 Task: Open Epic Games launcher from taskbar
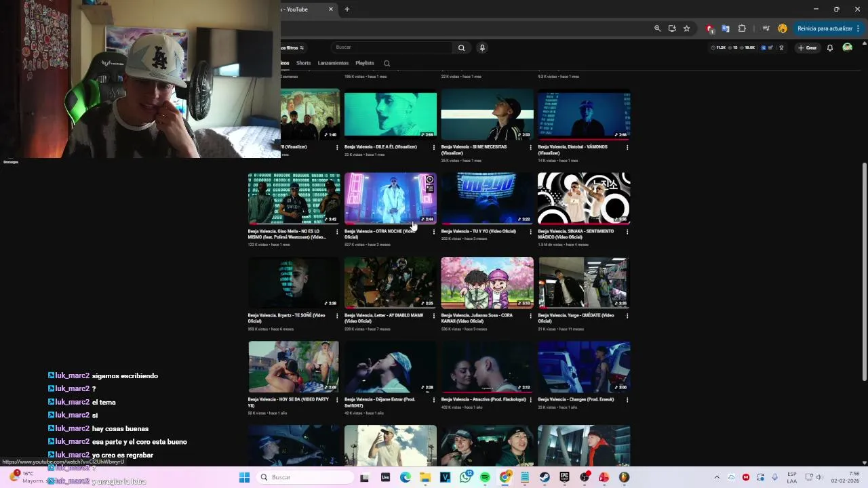tap(564, 477)
